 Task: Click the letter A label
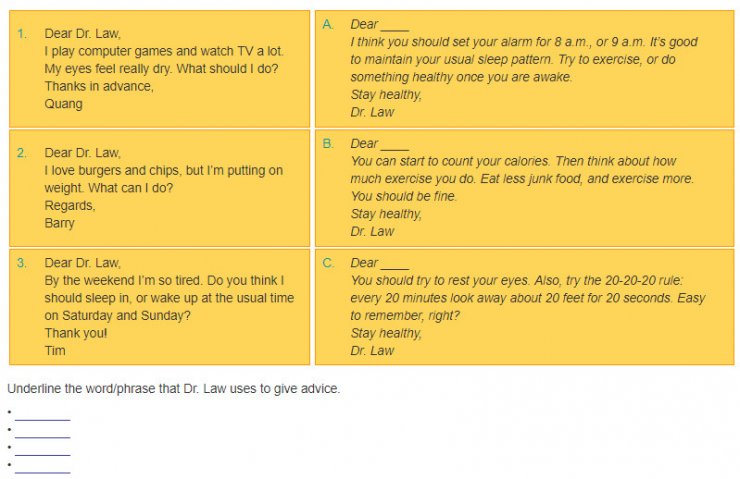pyautogui.click(x=328, y=24)
